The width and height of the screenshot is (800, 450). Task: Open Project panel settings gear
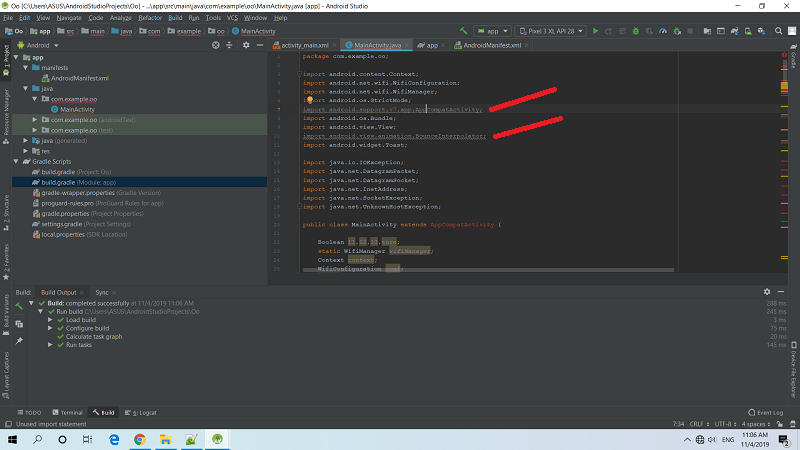click(246, 45)
